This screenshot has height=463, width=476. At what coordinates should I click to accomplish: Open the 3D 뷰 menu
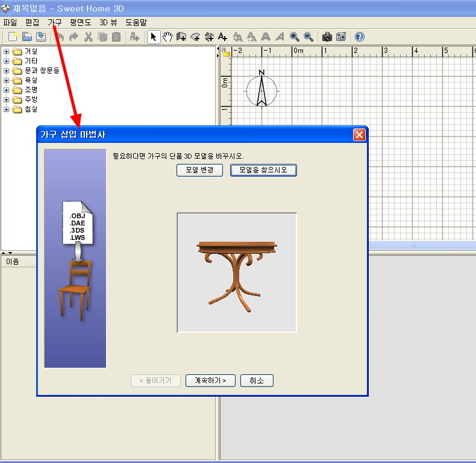tap(108, 22)
